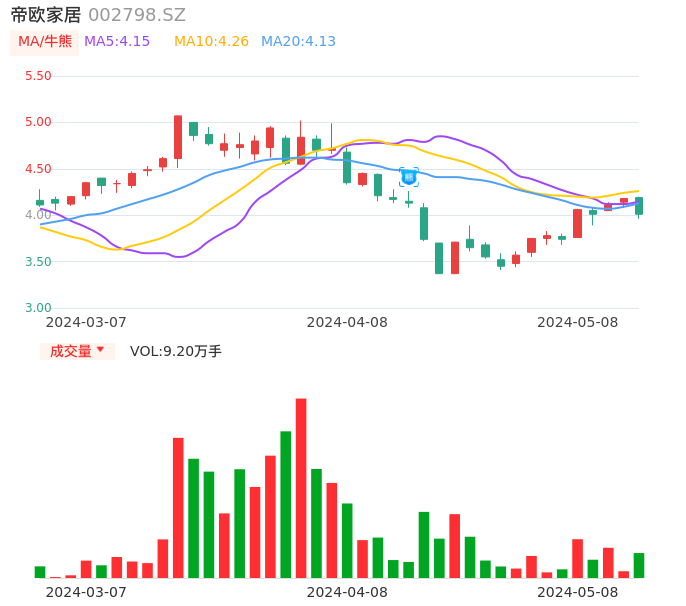
Task: Click the 2024-03-07 date label under price chart
Action: (x=86, y=322)
